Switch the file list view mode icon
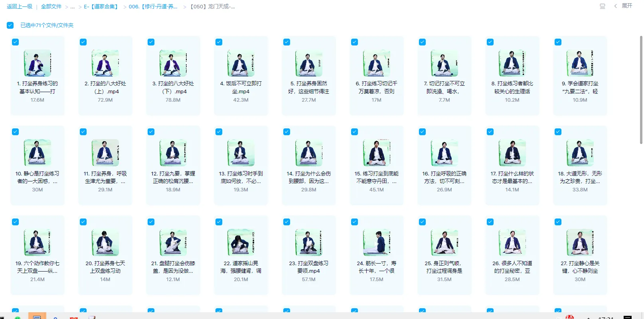Screen dimensions: 644x319 click(603, 6)
